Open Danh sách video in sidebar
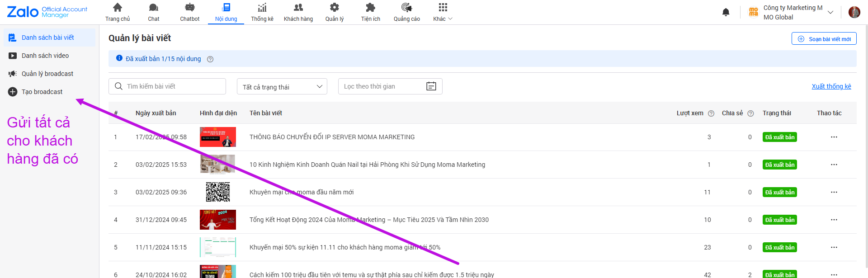Screen dimensions: 868x278 pyautogui.click(x=50, y=56)
